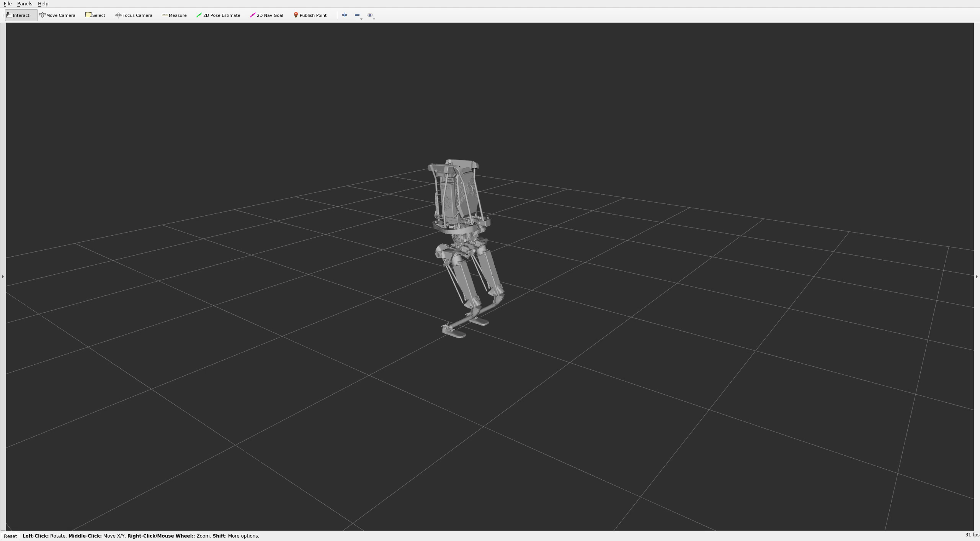Enable the Focus Camera tool
The image size is (980, 541).
pyautogui.click(x=134, y=15)
